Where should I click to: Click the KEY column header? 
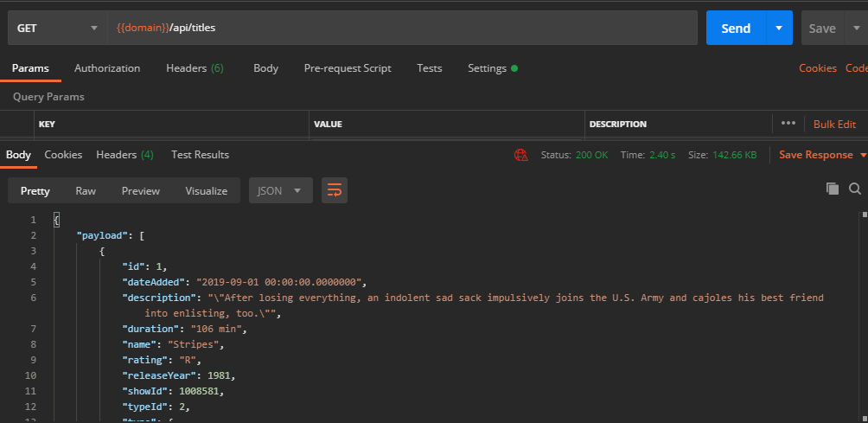47,124
